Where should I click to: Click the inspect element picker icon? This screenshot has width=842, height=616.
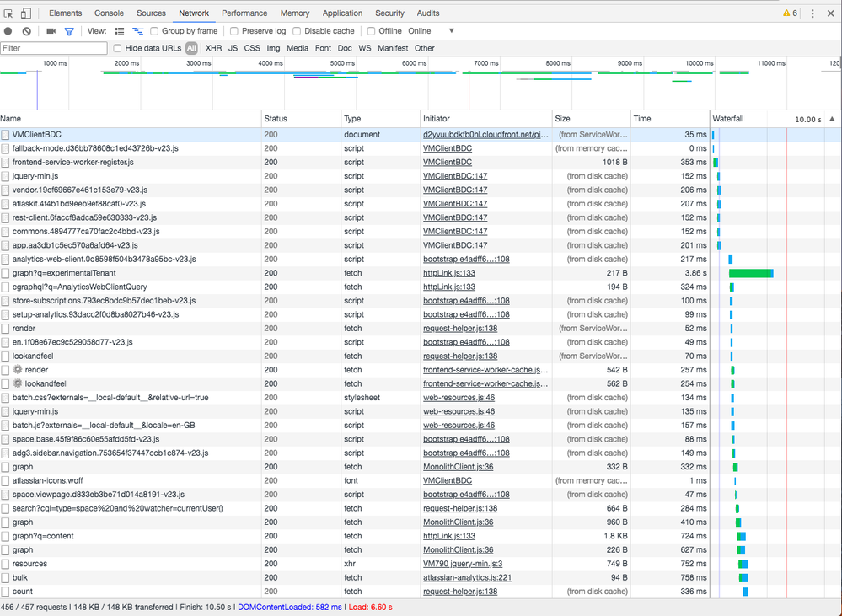pos(8,13)
